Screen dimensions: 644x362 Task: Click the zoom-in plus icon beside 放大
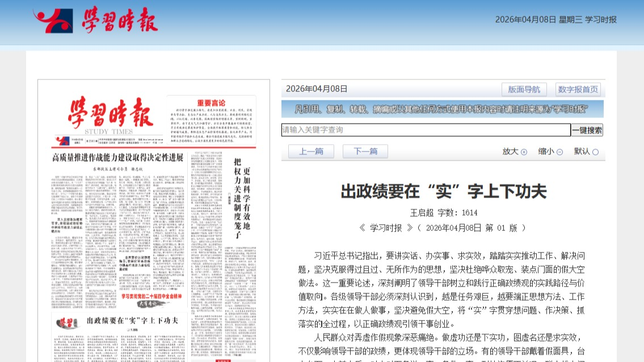coord(524,152)
